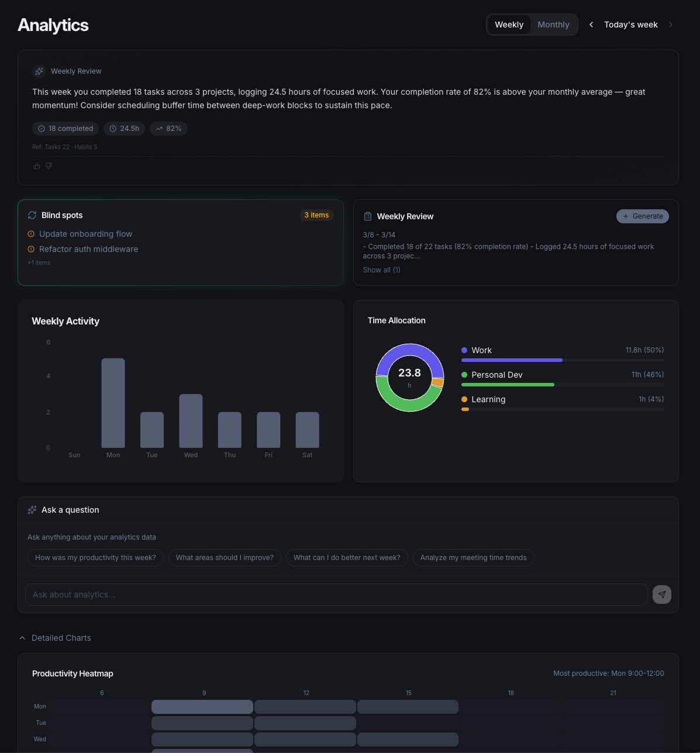Send the analytics question via the paper plane icon
700x753 pixels.
[x=661, y=594]
